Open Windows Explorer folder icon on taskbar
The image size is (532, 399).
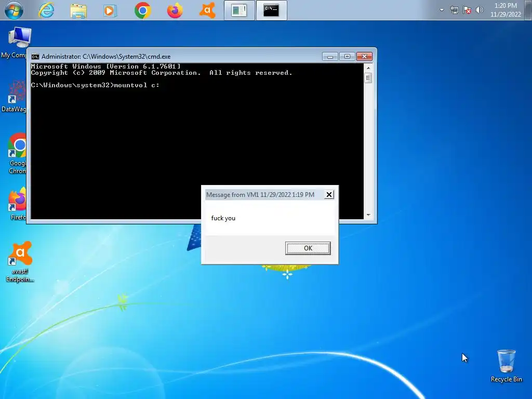coord(78,10)
